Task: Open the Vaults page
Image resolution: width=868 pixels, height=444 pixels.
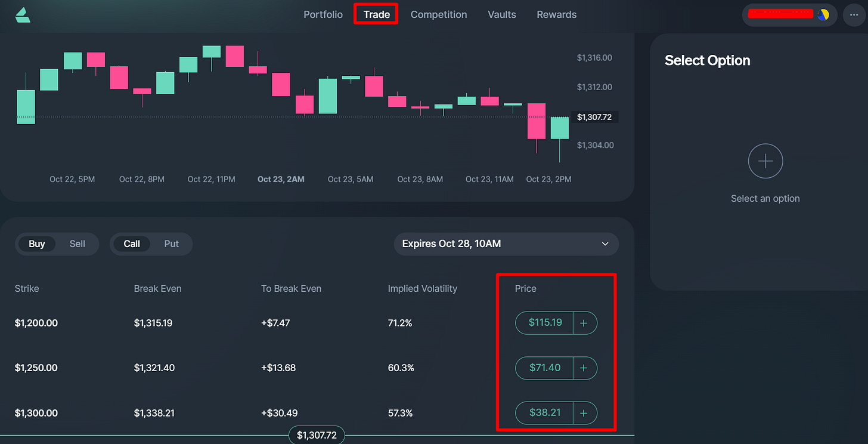Action: pyautogui.click(x=501, y=14)
